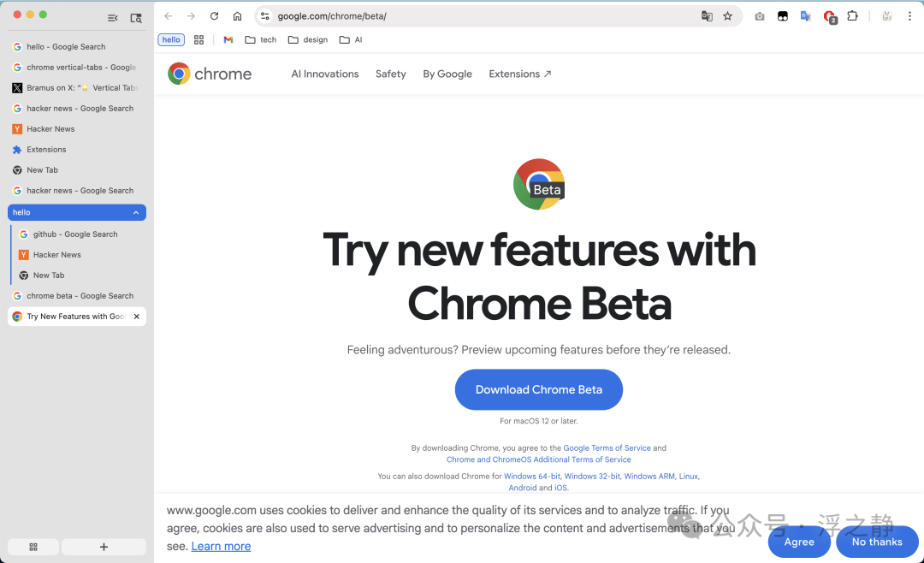This screenshot has height=563, width=924.
Task: Open the Gmail bookmark on the bookmarks bar
Action: point(227,39)
